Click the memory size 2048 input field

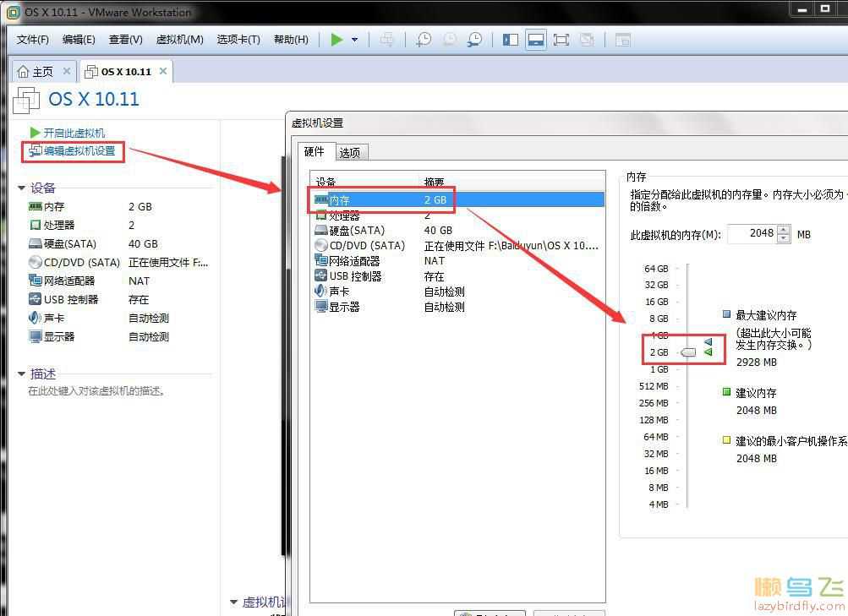752,233
